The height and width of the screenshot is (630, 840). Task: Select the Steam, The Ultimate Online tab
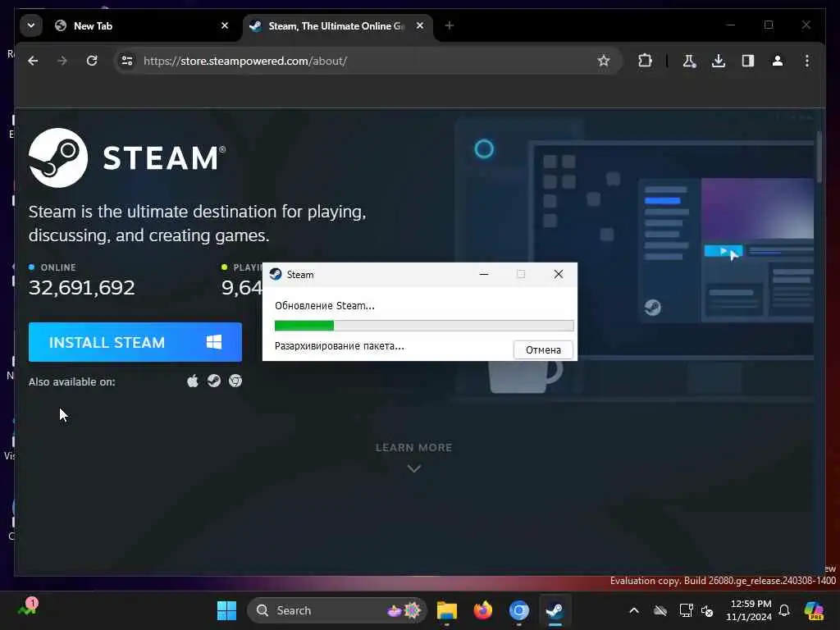tap(337, 25)
